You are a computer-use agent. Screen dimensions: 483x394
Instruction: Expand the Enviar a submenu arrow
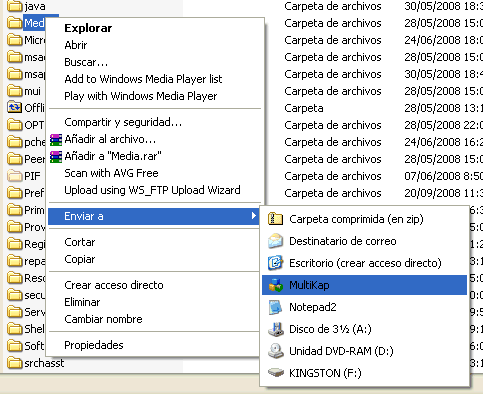[x=254, y=216]
